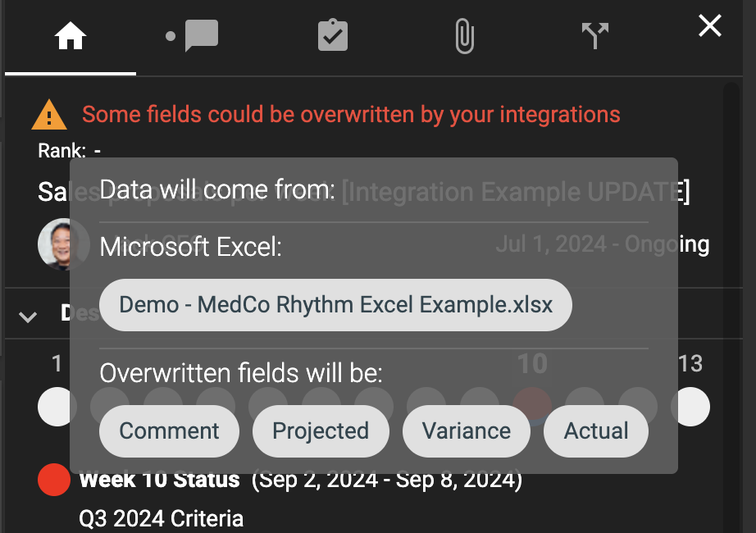Open "Demo - MedCo Rhythm Excel Example.xlsx"

point(335,304)
